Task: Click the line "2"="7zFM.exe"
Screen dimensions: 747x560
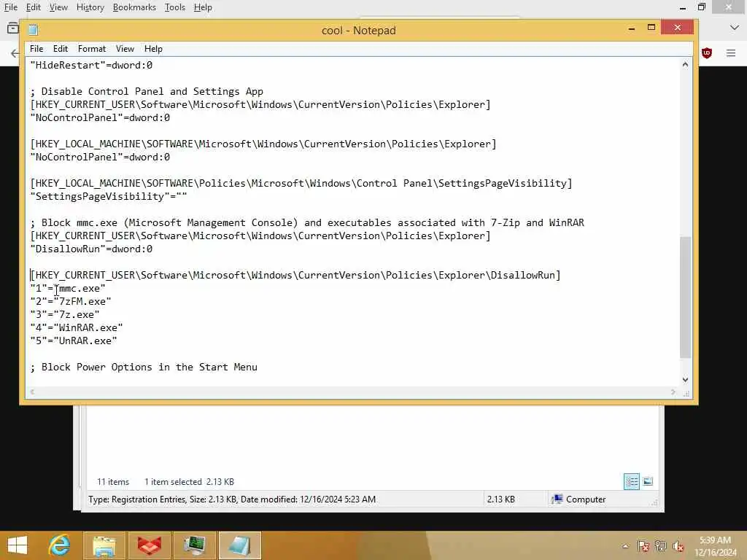Action: coord(71,301)
